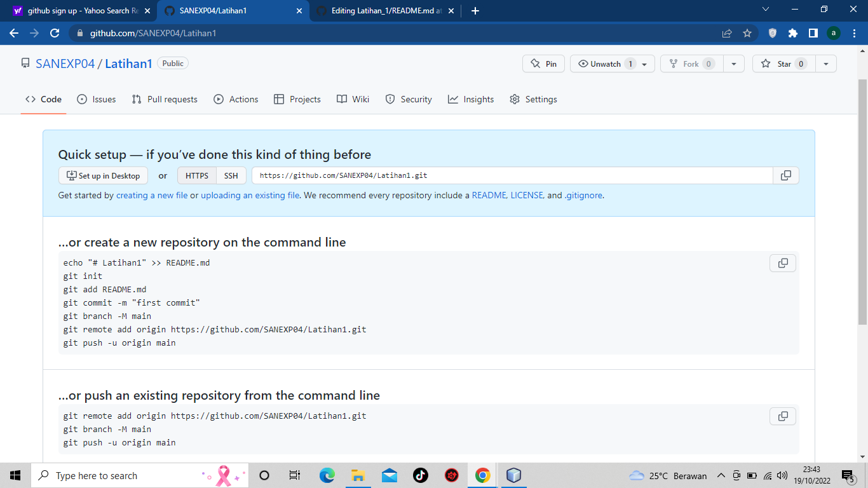Open a new browser tab
The height and width of the screenshot is (488, 868).
(x=475, y=11)
